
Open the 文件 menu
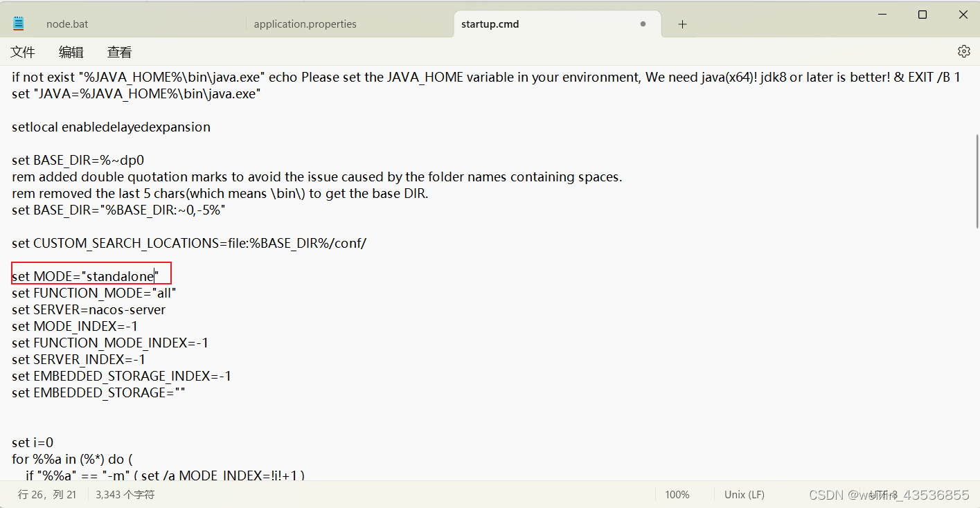pos(23,52)
